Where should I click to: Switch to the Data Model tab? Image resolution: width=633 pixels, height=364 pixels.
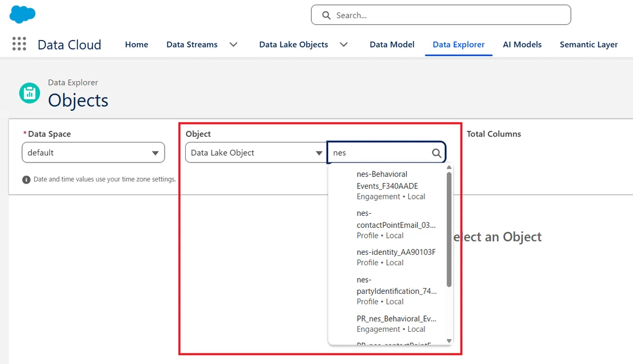392,45
